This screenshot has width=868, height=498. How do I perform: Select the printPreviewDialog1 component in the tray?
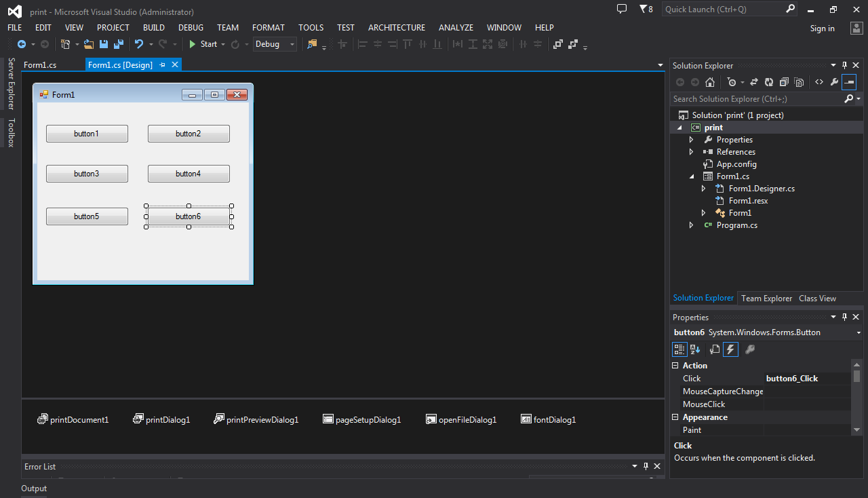coord(256,419)
